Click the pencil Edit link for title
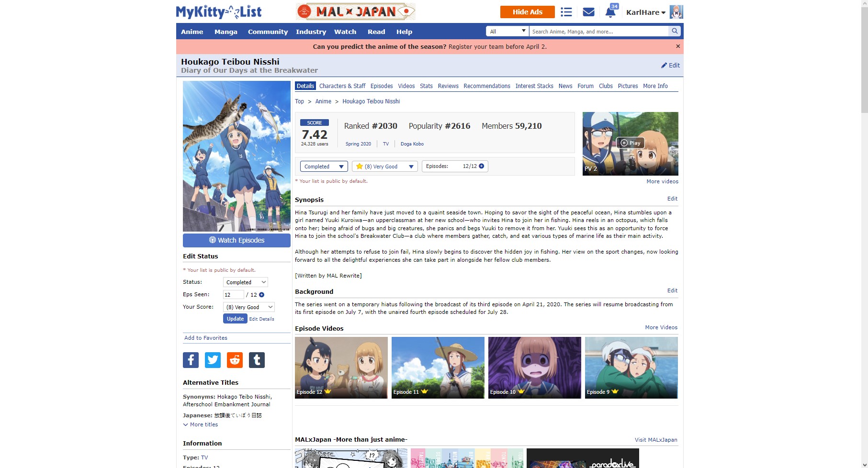Image resolution: width=868 pixels, height=468 pixels. tap(670, 65)
